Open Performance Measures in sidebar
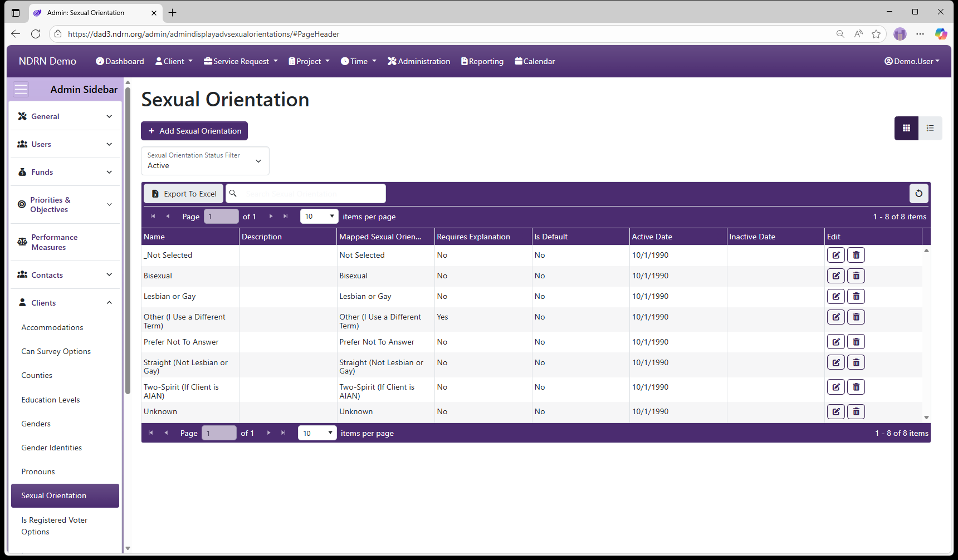 tap(65, 242)
